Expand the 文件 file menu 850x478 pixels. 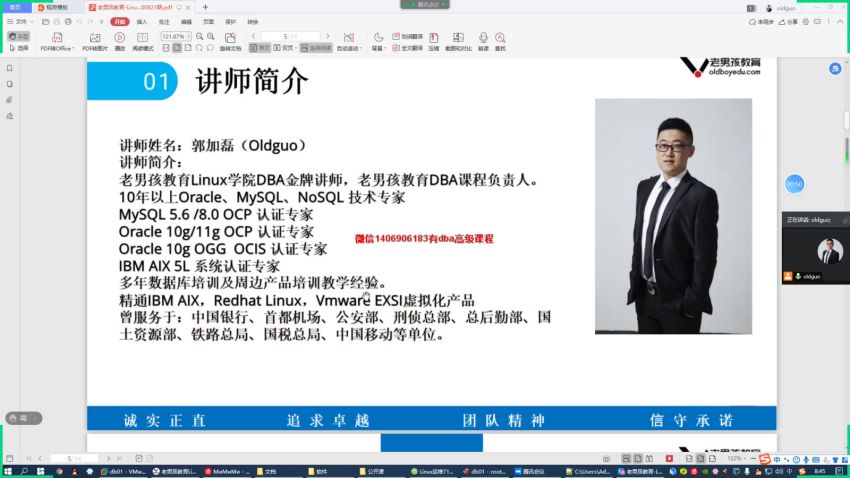click(20, 22)
